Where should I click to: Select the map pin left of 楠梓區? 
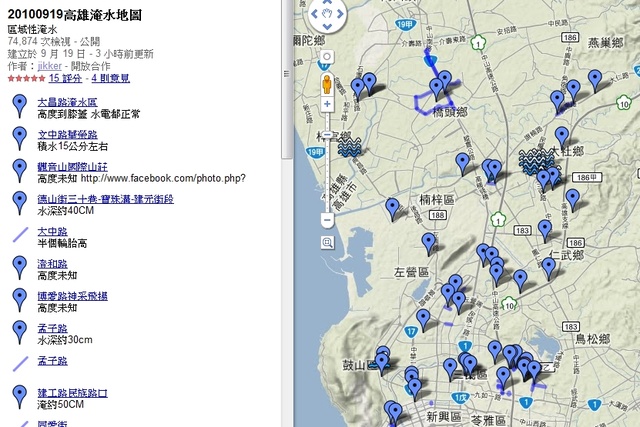point(392,209)
